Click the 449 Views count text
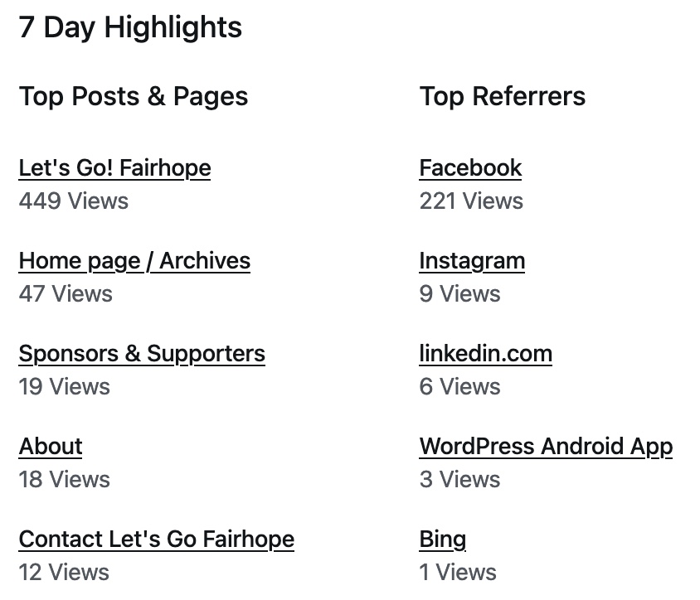This screenshot has height=600, width=700. [74, 201]
